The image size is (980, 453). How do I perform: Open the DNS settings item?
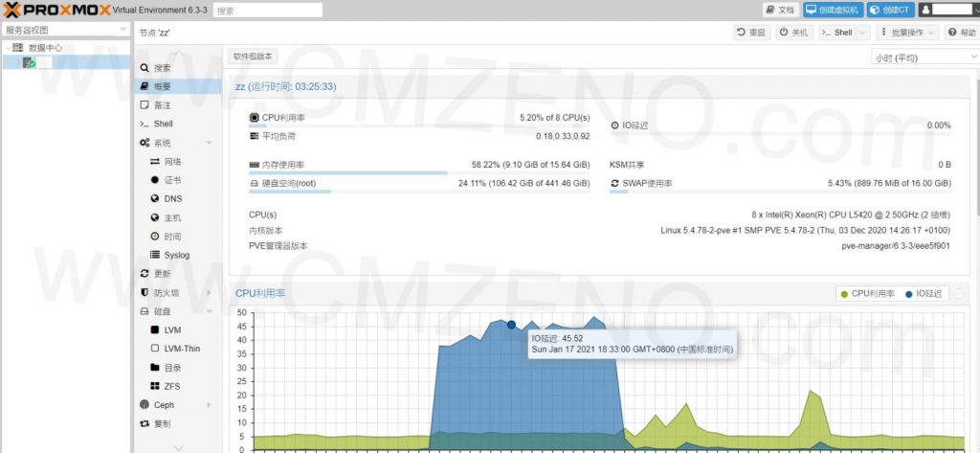tap(172, 198)
